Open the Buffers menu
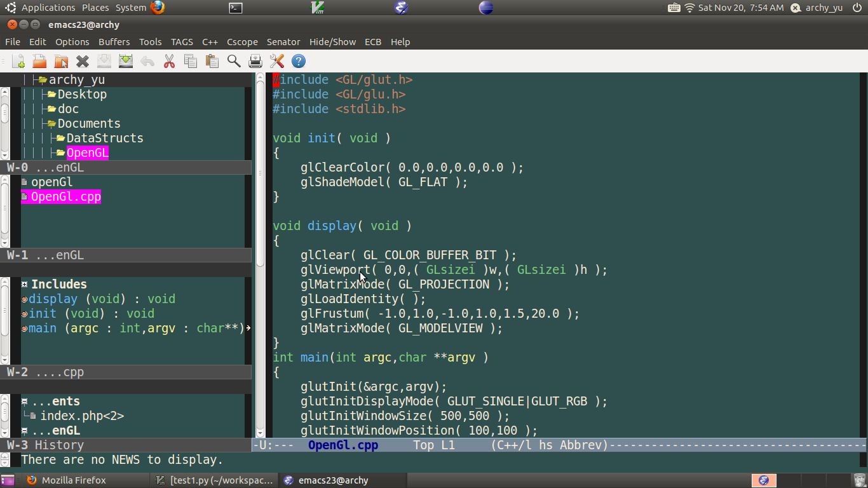868x488 pixels. tap(114, 42)
